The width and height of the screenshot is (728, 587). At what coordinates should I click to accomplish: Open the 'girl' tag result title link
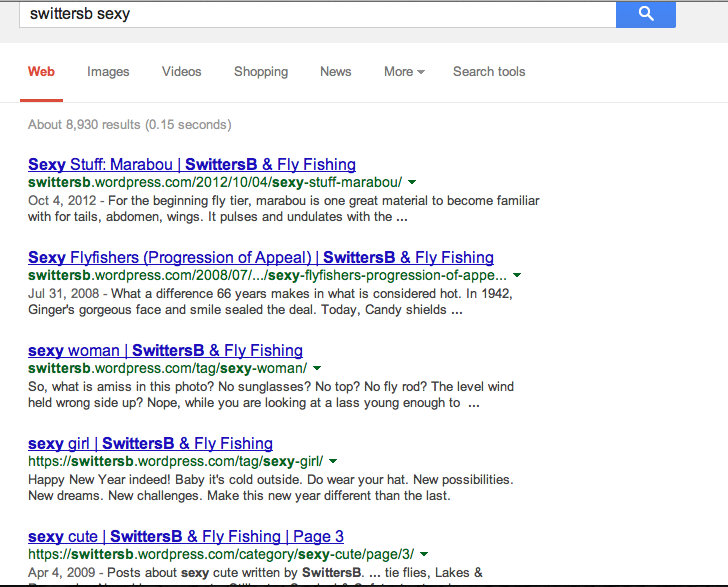(150, 443)
